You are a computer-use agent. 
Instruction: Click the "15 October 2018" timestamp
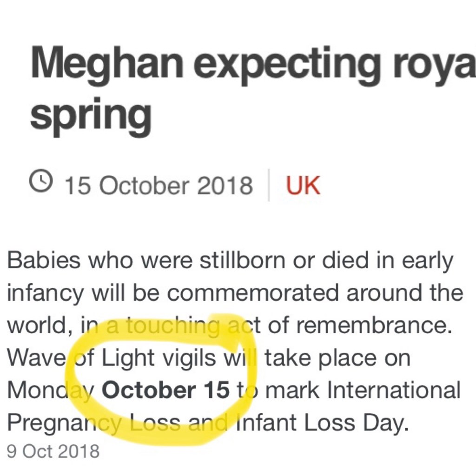[159, 186]
